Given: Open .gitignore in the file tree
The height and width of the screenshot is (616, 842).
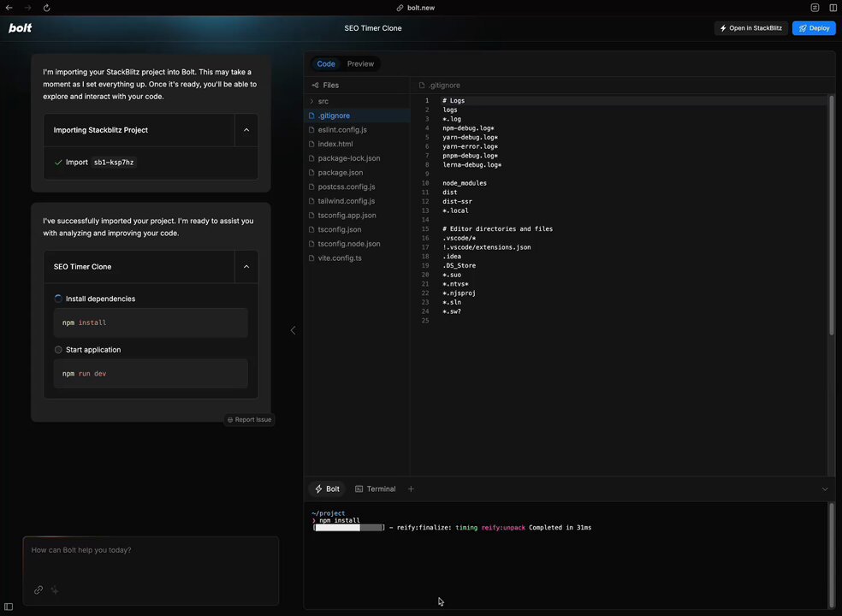Looking at the screenshot, I should tap(357, 115).
